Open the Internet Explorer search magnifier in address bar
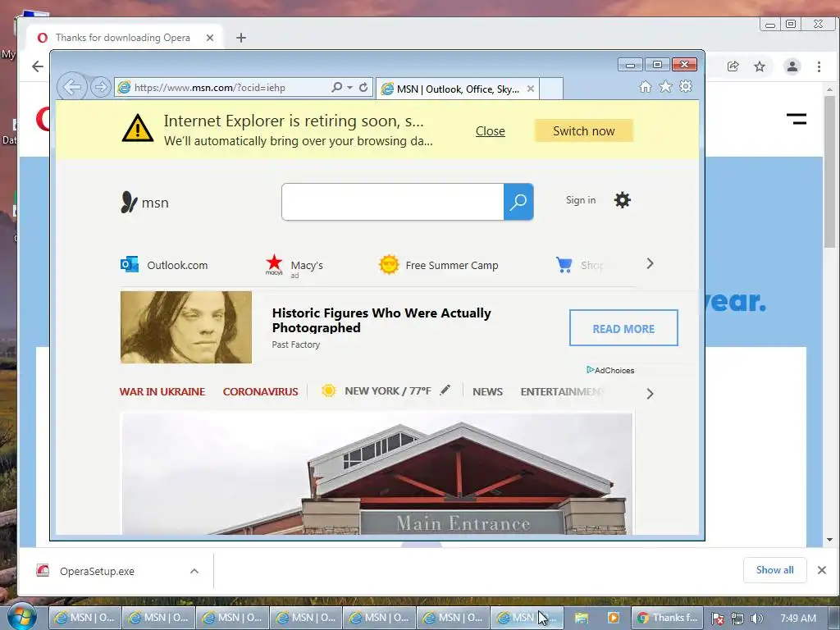Screen dimensions: 840x630 click(x=336, y=87)
